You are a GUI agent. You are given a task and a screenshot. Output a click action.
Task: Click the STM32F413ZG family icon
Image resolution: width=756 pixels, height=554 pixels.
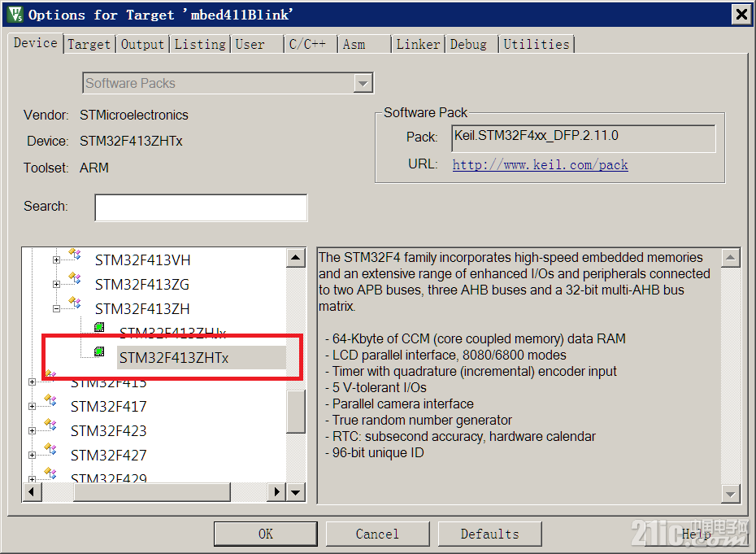pos(75,279)
